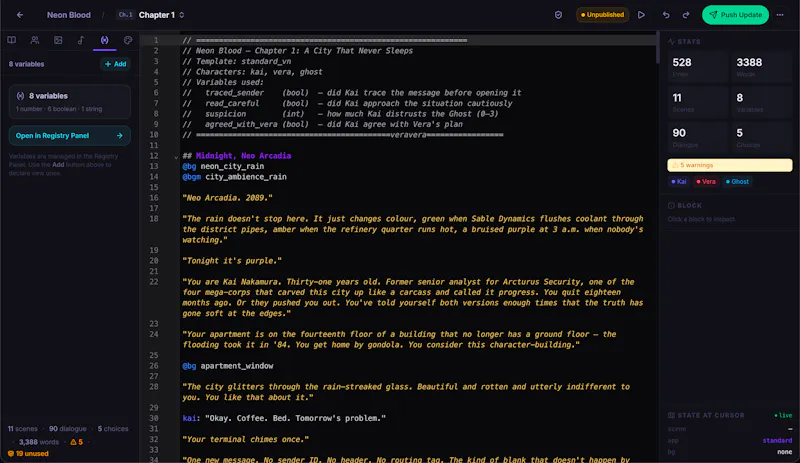This screenshot has width=800, height=463.
Task: Click the standard value in State at Cursor
Action: coord(777,440)
